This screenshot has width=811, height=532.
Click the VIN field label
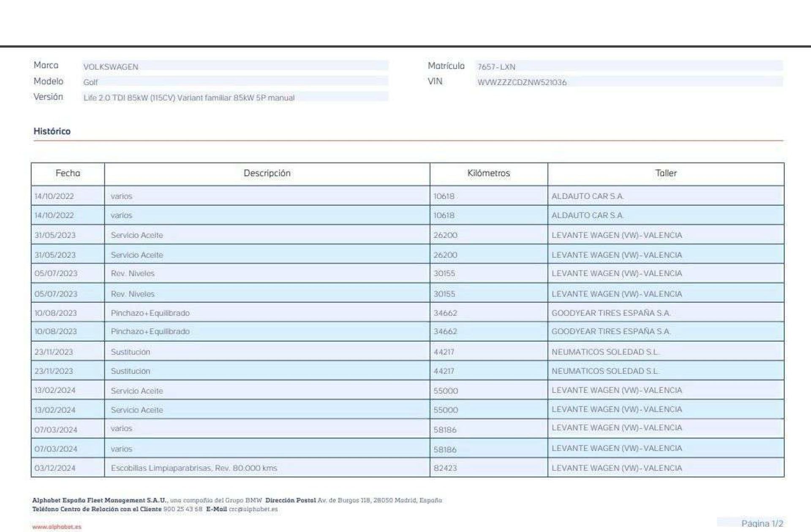point(435,81)
